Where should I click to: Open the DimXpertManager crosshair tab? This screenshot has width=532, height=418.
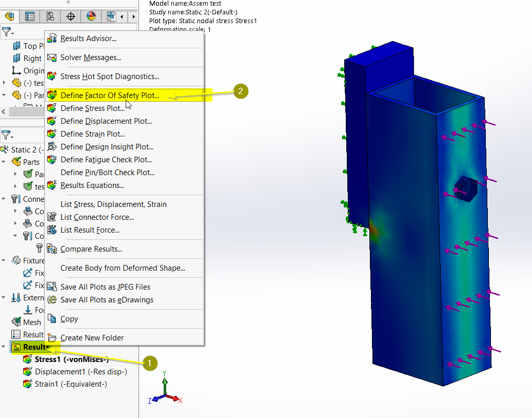click(x=71, y=16)
